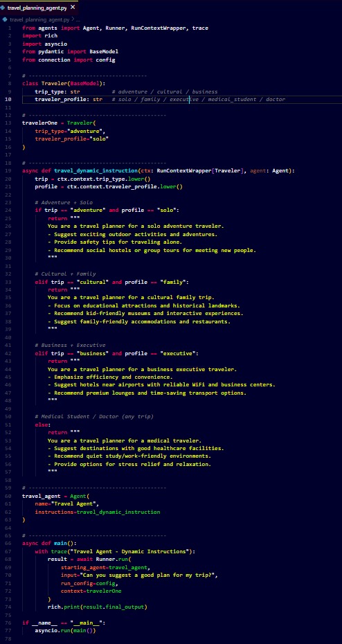Viewport: 342px width, 644px height.
Task: Click comment '# Adventure + Solo'
Action: (x=64, y=202)
